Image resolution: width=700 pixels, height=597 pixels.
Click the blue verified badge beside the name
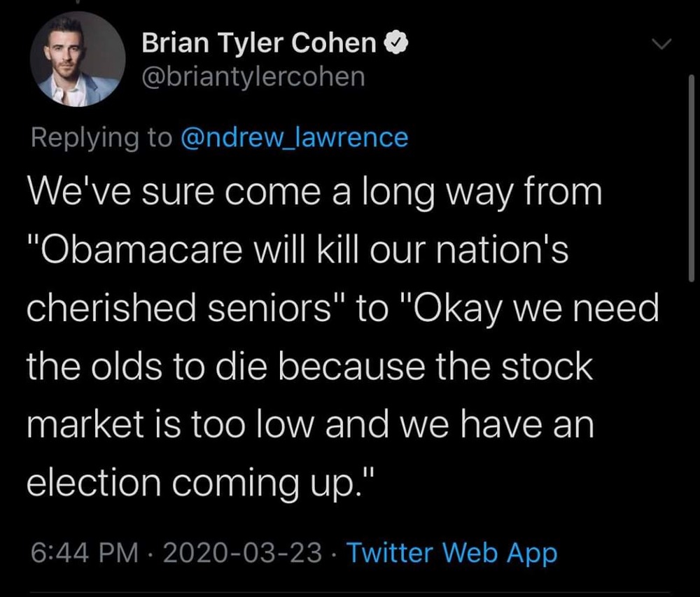(398, 45)
